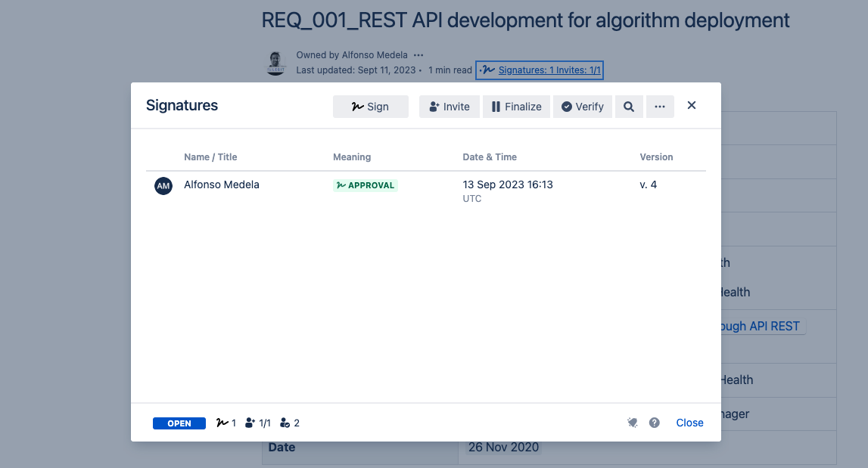The image size is (868, 468).
Task: Open the search magnifier in Signatures dialog
Action: point(628,107)
